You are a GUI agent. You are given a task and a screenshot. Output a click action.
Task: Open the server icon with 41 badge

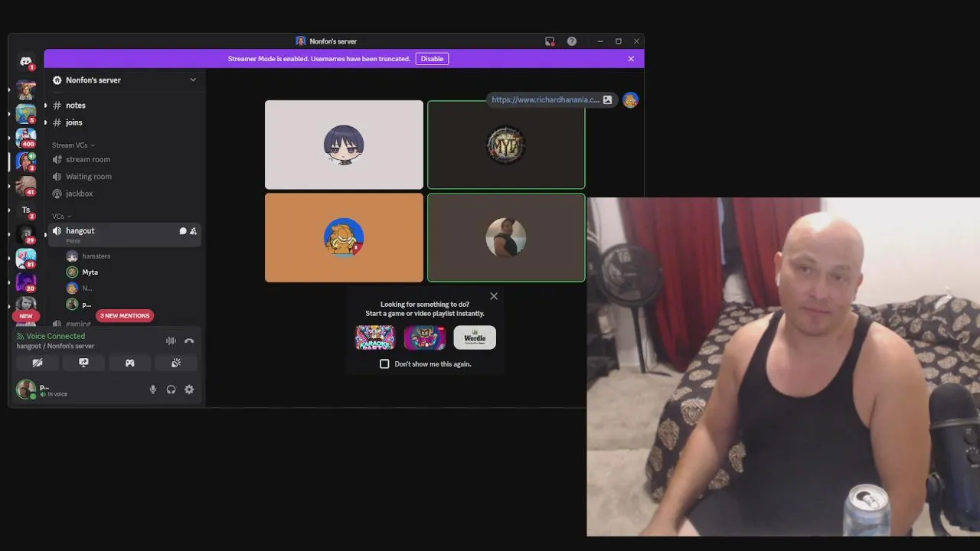click(x=26, y=186)
